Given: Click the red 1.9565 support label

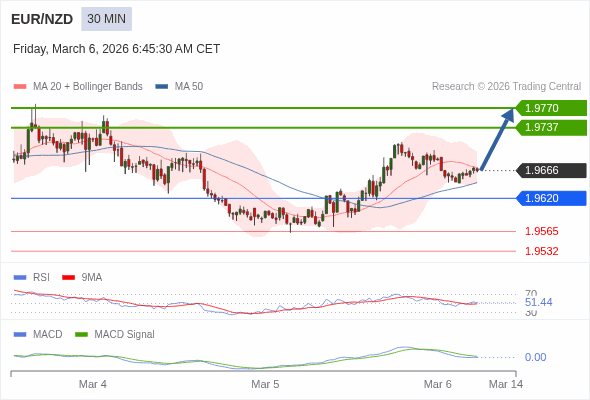Looking at the screenshot, I should click(541, 231).
